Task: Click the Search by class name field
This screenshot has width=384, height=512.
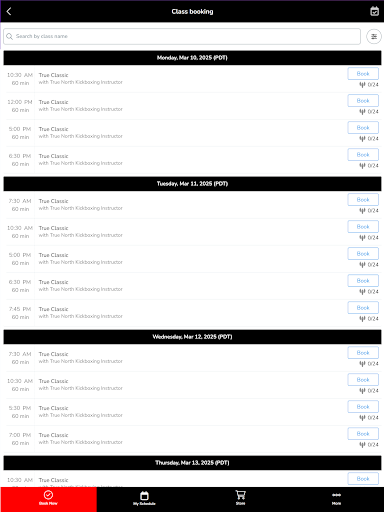Action: pos(182,36)
